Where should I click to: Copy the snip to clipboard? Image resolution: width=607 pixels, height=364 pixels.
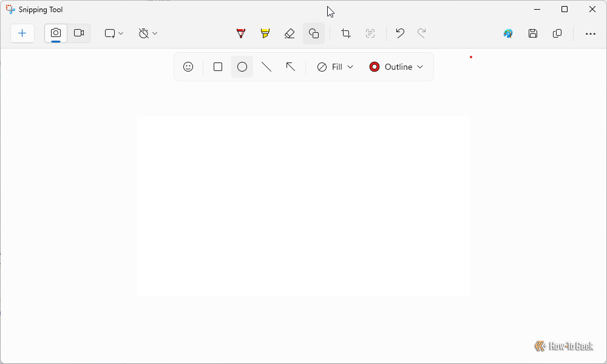point(557,33)
